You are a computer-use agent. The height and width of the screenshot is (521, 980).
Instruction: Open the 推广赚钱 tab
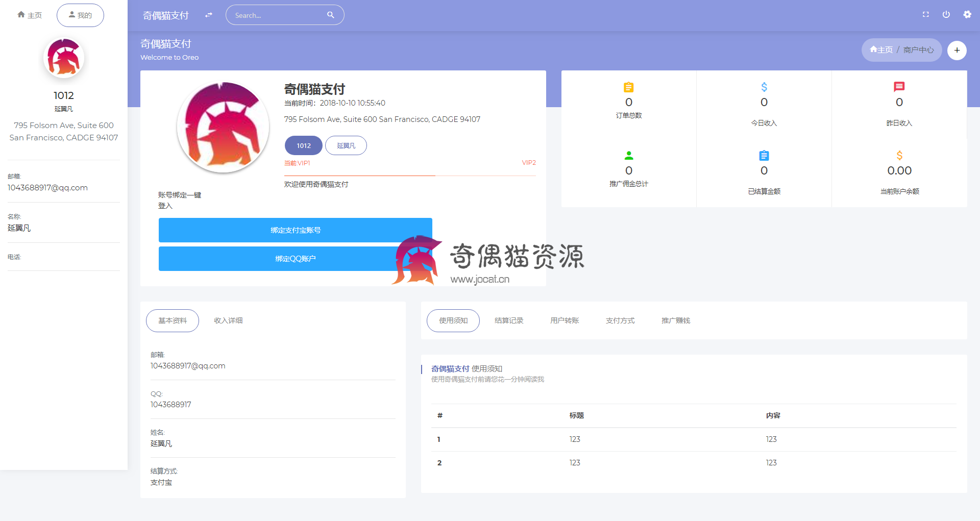pyautogui.click(x=676, y=320)
